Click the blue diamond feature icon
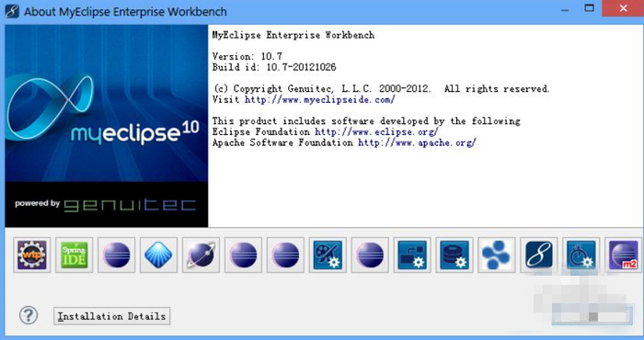Screen dimensions: 644x340 (159, 255)
